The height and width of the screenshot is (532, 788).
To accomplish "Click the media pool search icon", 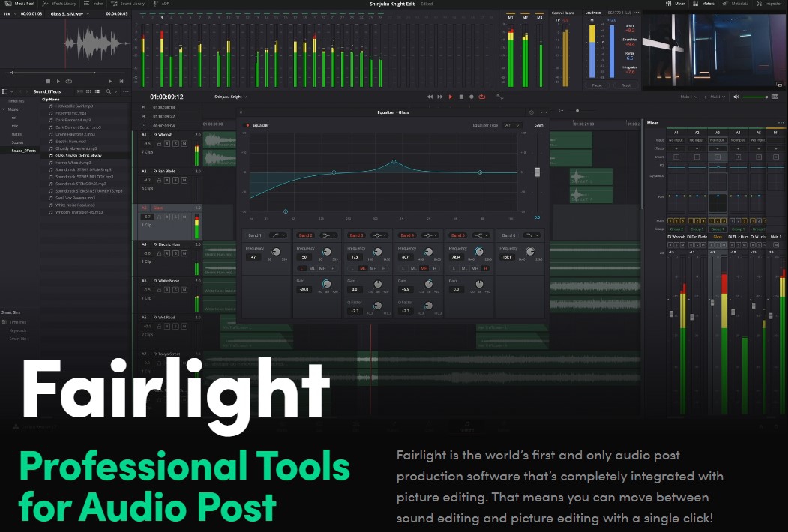I will coord(108,91).
